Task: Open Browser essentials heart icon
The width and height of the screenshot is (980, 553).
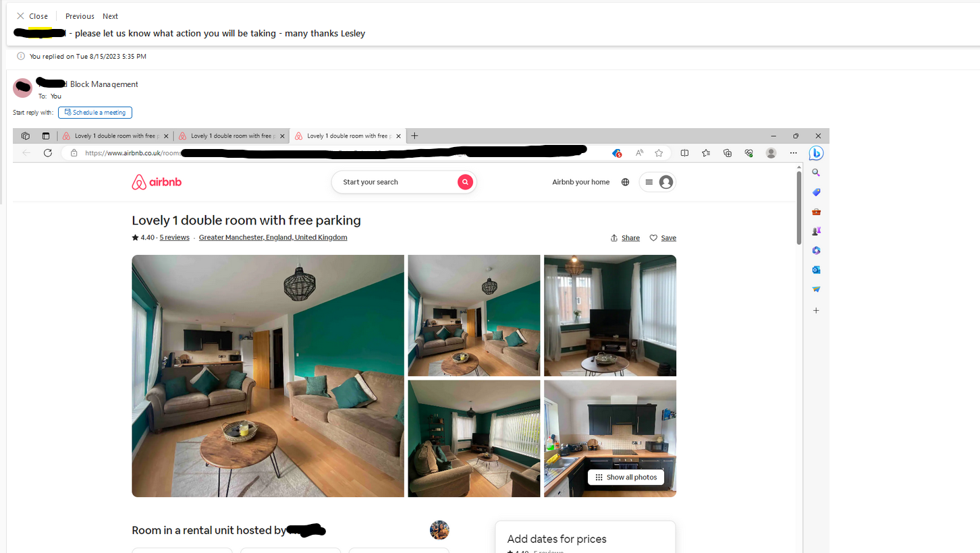Action: pos(748,153)
